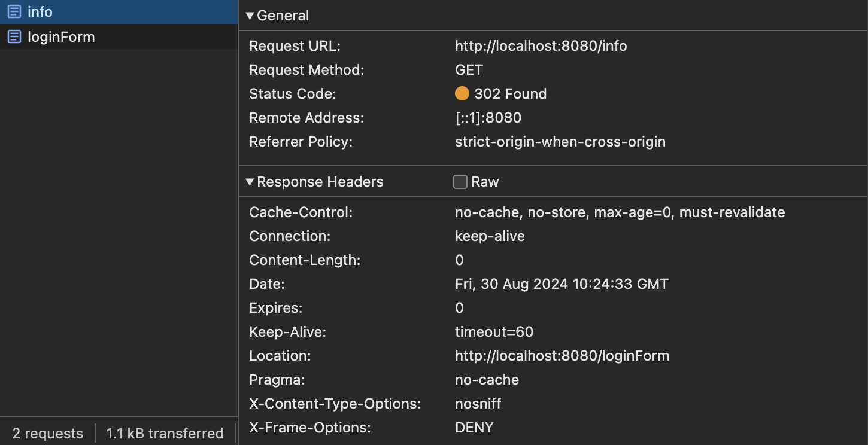Screen dimensions: 868x445
Task: Click the General section heading
Action: click(x=283, y=16)
